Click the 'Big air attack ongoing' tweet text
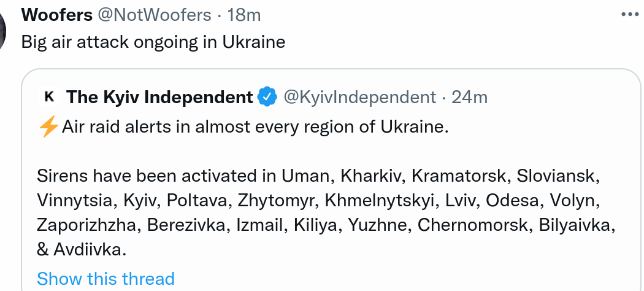Viewport: 644px width, 291px height. coord(153,42)
